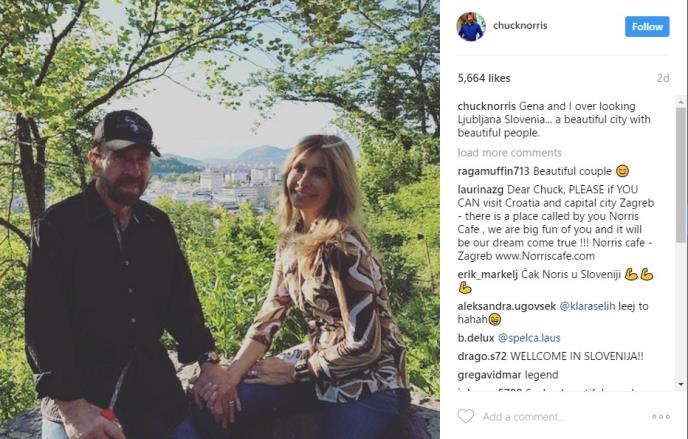The width and height of the screenshot is (688, 439).
Task: Click the heart like icon
Action: pyautogui.click(x=466, y=416)
